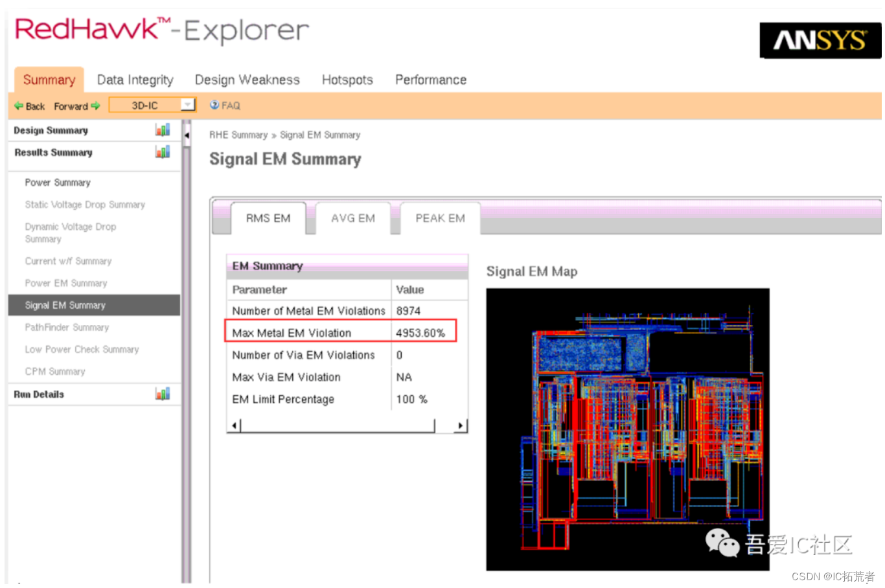Select the PEAK EM tab
The width and height of the screenshot is (885, 588).
point(441,218)
